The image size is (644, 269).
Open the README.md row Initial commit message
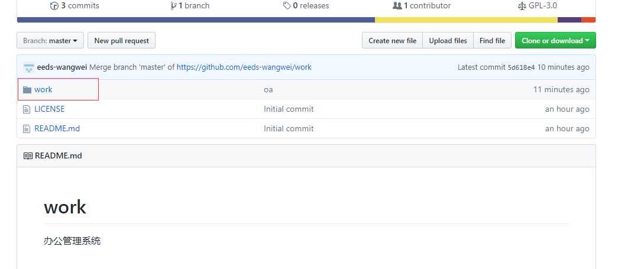(289, 128)
